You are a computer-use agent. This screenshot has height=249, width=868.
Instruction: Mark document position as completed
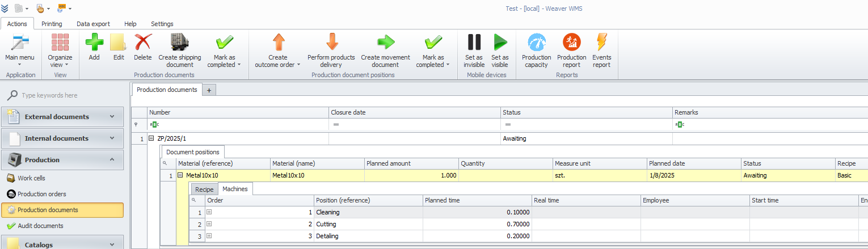433,51
